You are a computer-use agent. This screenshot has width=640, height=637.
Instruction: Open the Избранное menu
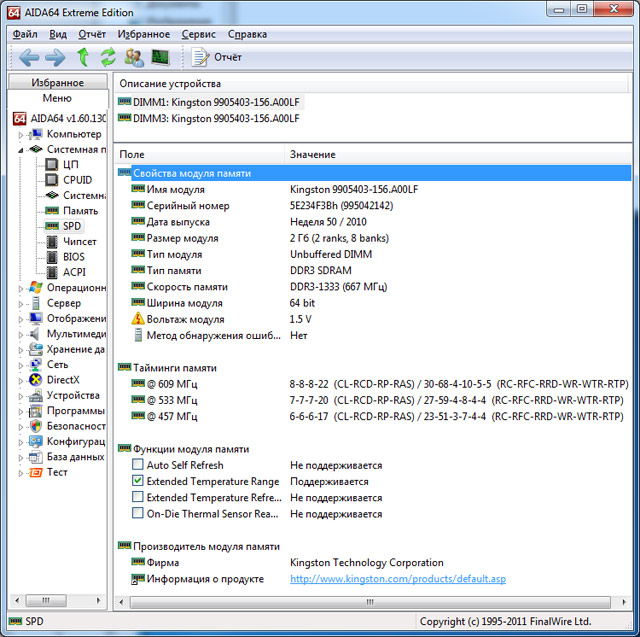tap(144, 34)
